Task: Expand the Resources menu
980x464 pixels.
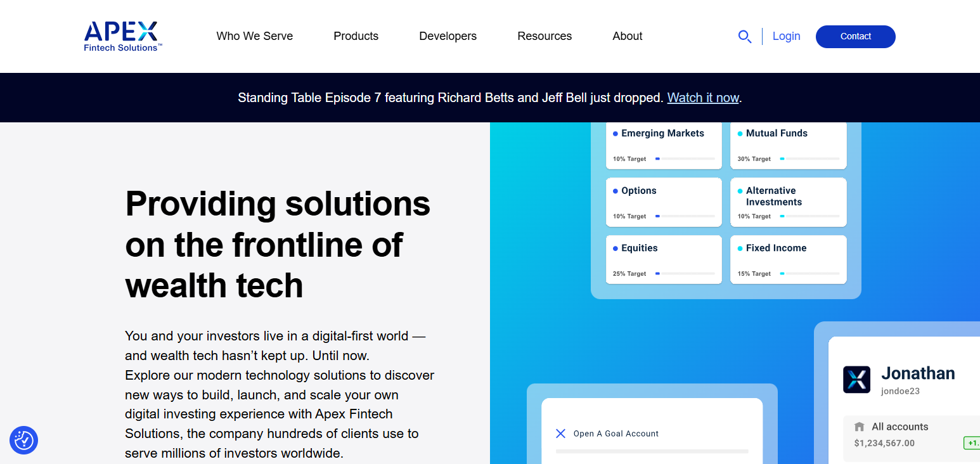Action: [x=545, y=36]
